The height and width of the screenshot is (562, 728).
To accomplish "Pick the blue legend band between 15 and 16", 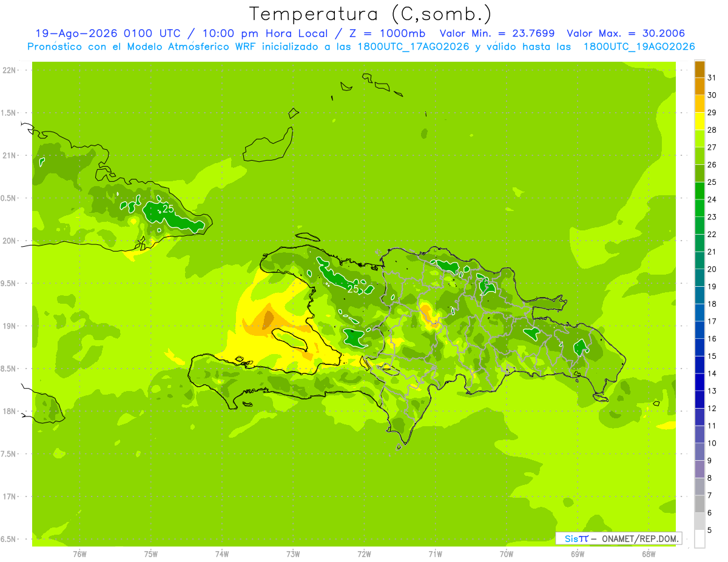I will tap(699, 347).
